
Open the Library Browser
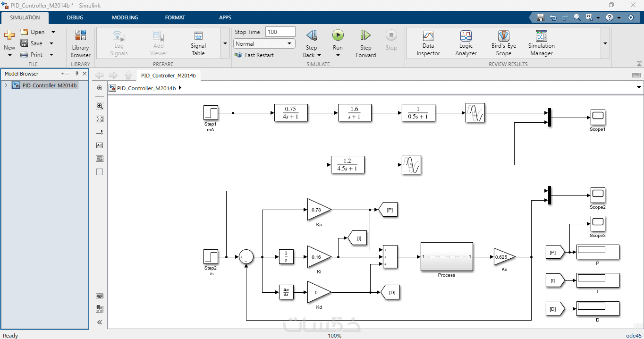tap(80, 44)
